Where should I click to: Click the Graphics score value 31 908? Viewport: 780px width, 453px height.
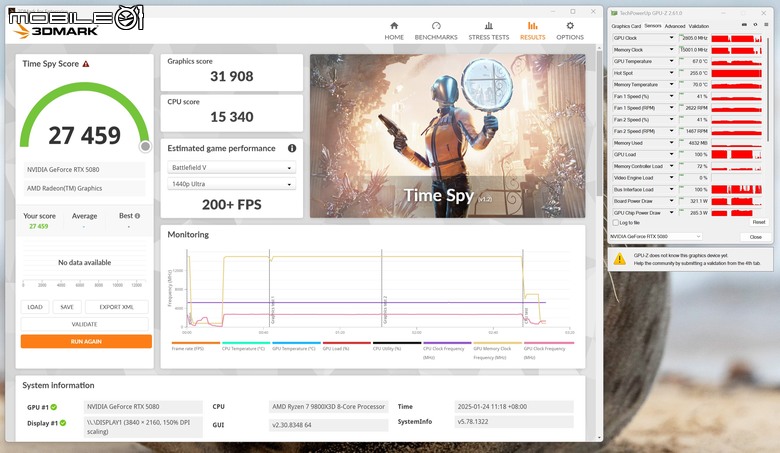pyautogui.click(x=232, y=77)
